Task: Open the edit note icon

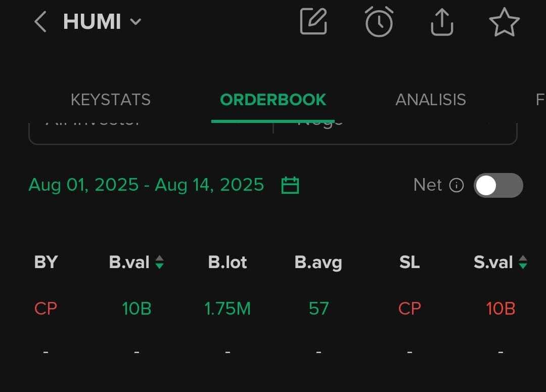Action: 313,22
